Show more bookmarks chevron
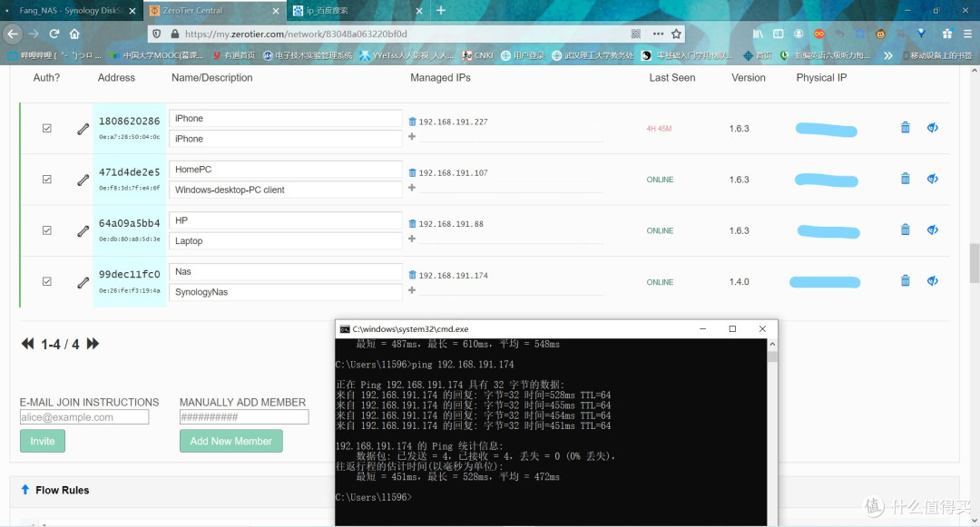 pos(888,55)
